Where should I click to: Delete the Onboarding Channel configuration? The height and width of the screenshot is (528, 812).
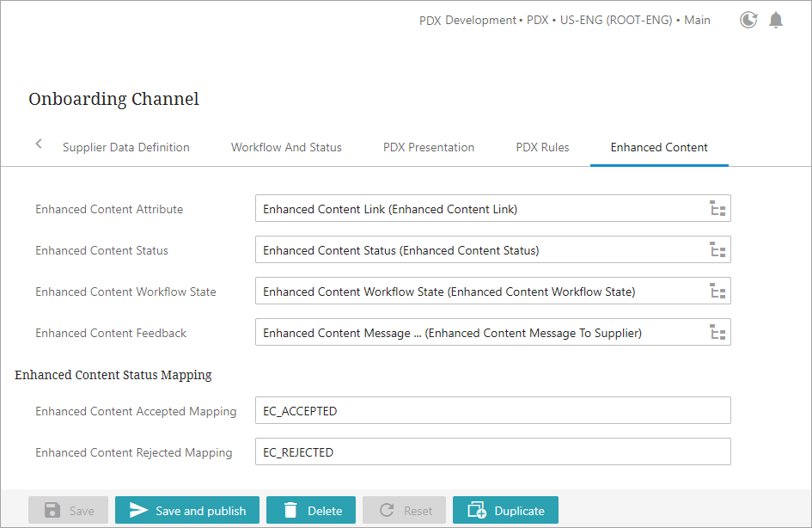pyautogui.click(x=311, y=511)
